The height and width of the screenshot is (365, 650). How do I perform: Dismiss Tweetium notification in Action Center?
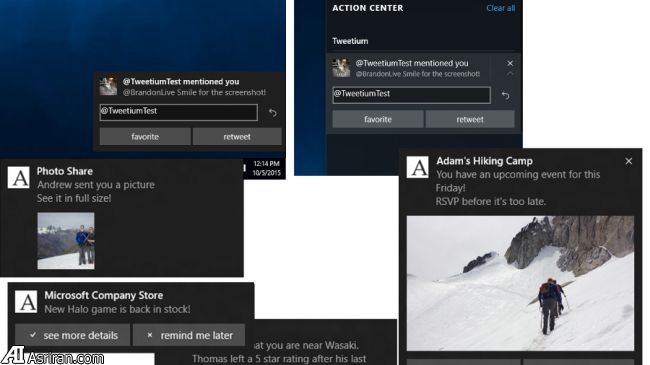[510, 63]
